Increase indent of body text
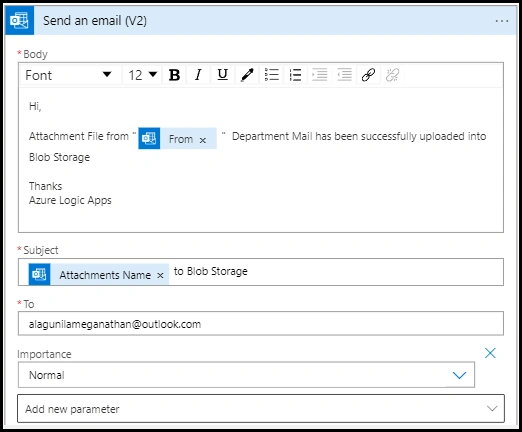The image size is (522, 432). coord(320,75)
